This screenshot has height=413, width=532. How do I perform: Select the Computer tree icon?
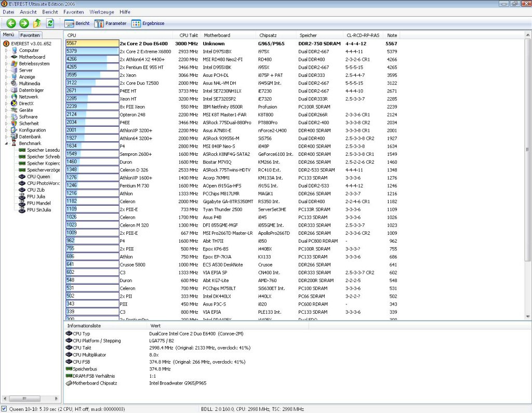click(14, 50)
